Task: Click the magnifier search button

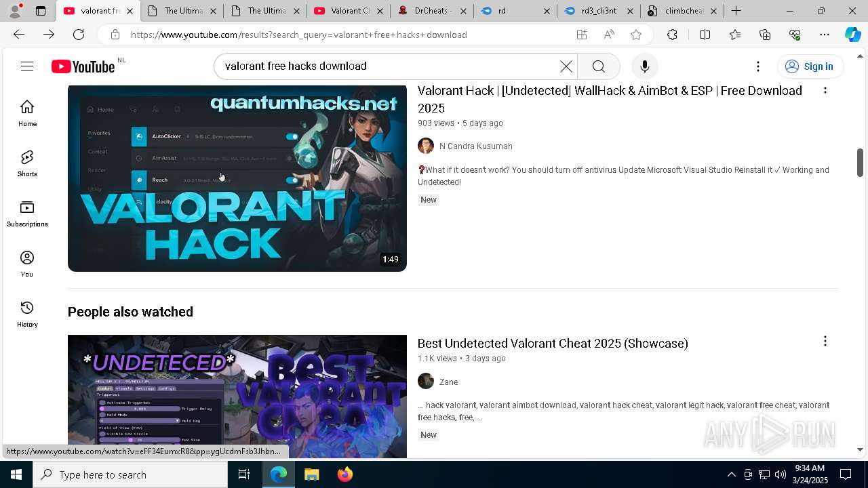Action: (x=598, y=66)
